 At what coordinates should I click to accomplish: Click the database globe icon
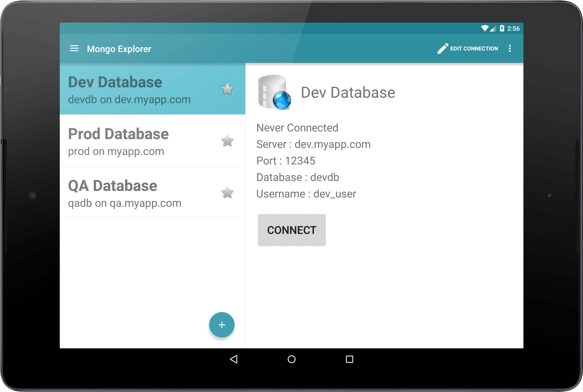click(x=274, y=93)
